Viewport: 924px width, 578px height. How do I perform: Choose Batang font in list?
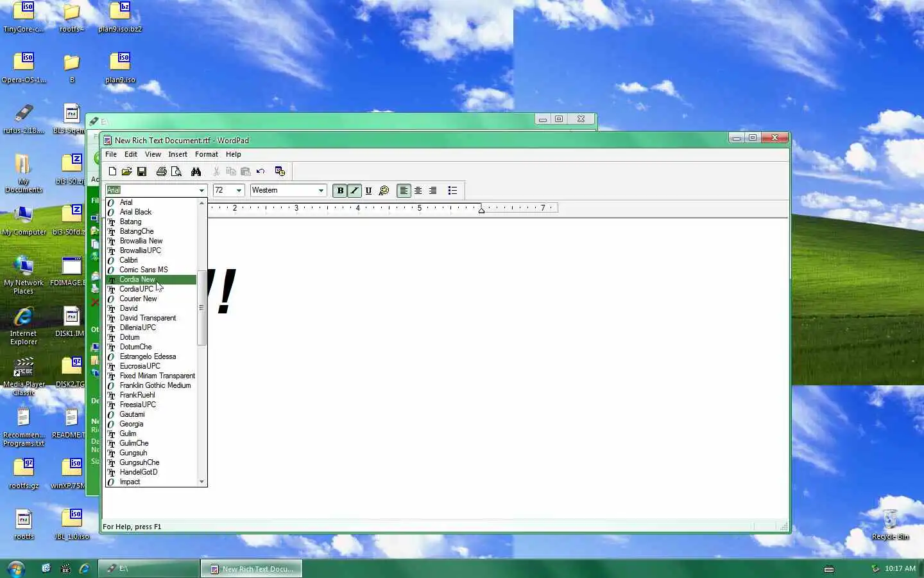click(151, 222)
